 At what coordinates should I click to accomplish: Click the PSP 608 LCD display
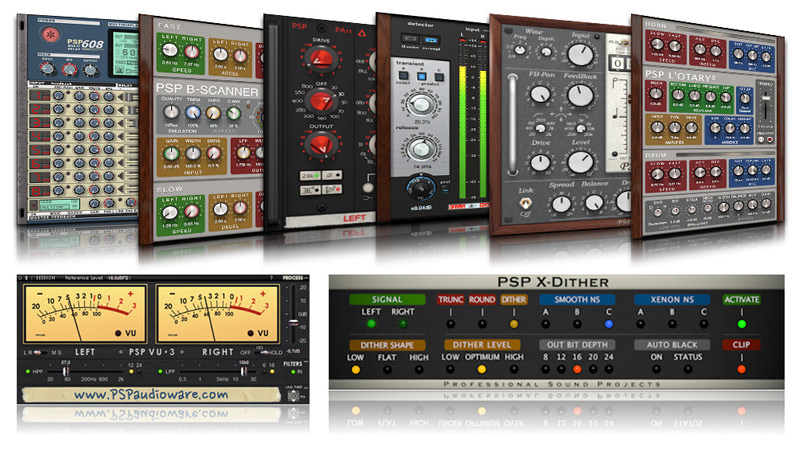coord(124,53)
